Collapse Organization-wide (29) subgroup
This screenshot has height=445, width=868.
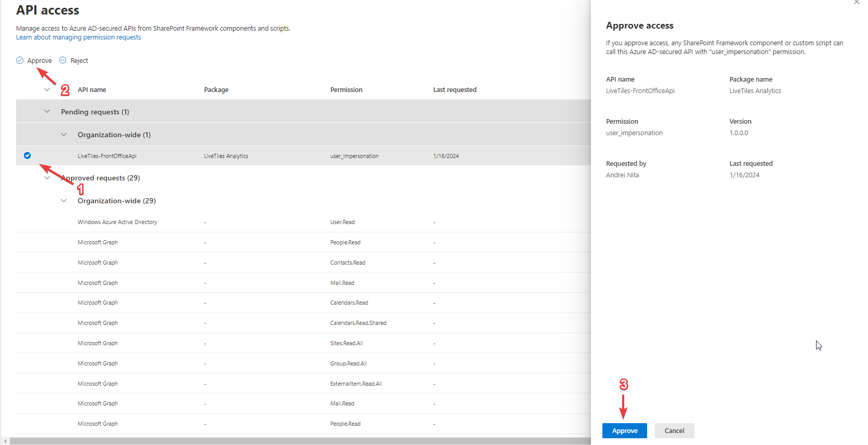click(x=64, y=201)
